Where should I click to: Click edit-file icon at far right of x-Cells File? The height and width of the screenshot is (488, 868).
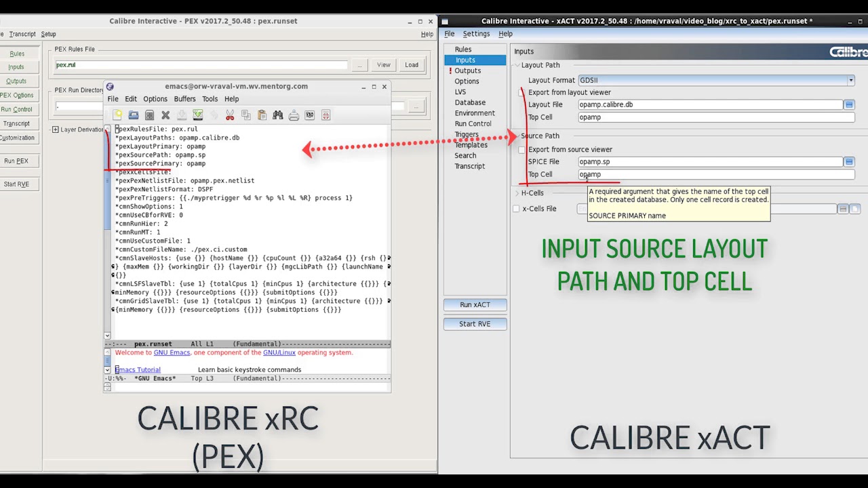coord(854,209)
